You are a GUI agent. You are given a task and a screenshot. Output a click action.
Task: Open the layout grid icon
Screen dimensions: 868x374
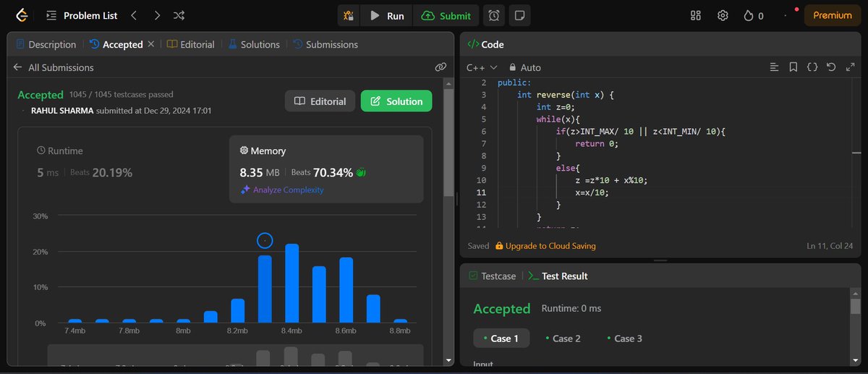[x=696, y=15]
